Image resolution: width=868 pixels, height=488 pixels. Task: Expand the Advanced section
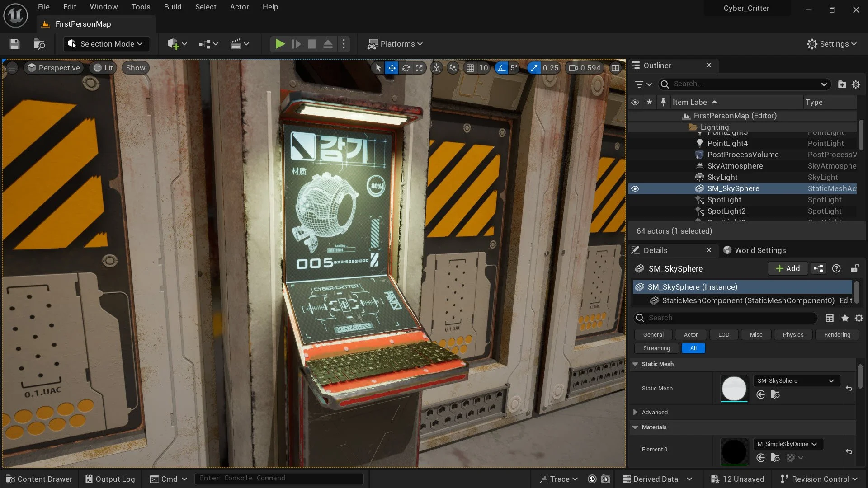pos(635,412)
